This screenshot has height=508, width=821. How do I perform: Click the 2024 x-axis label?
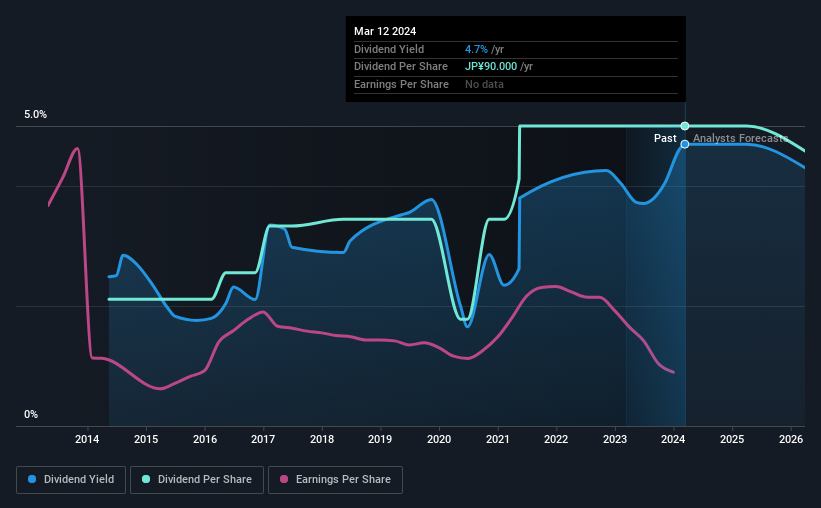coord(673,439)
